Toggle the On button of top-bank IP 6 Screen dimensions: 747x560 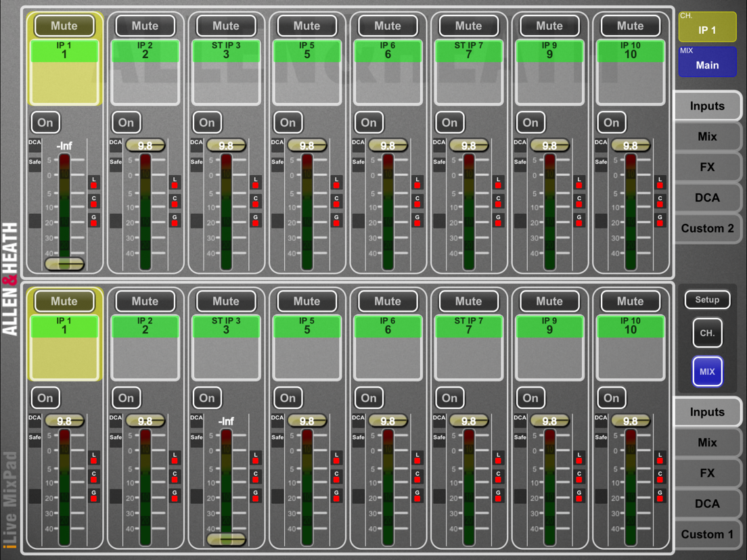[x=369, y=122]
